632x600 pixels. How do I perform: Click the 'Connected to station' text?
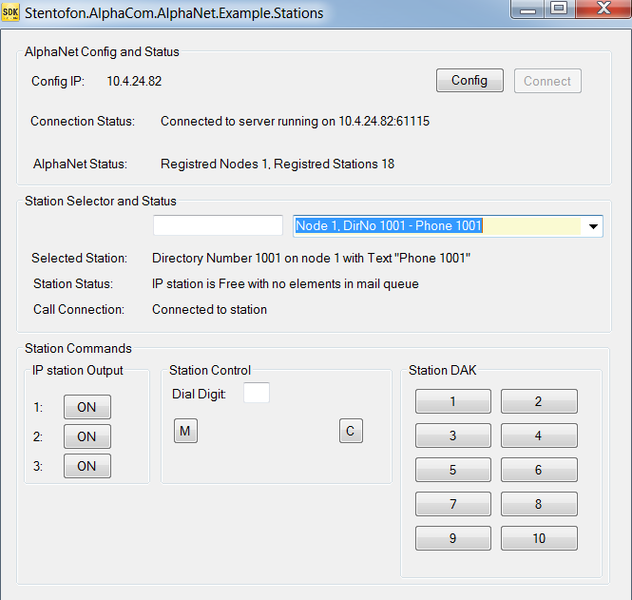(x=210, y=309)
